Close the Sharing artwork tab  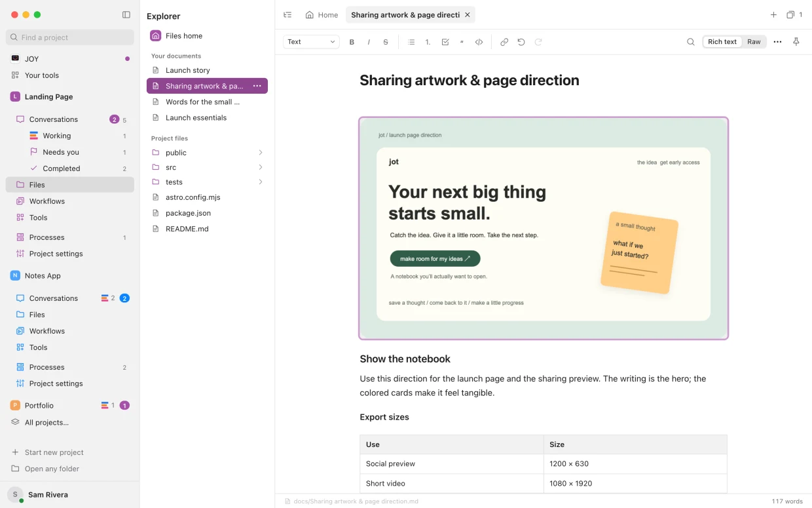(x=468, y=14)
